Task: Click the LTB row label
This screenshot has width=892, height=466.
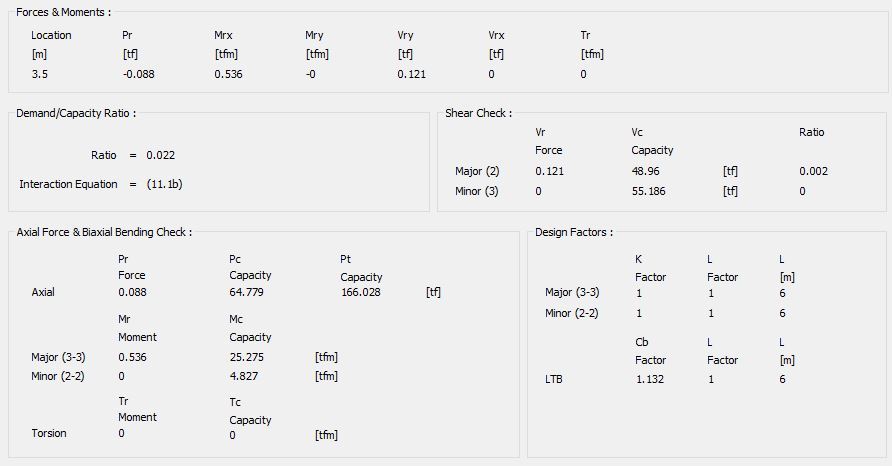Action: [x=553, y=379]
